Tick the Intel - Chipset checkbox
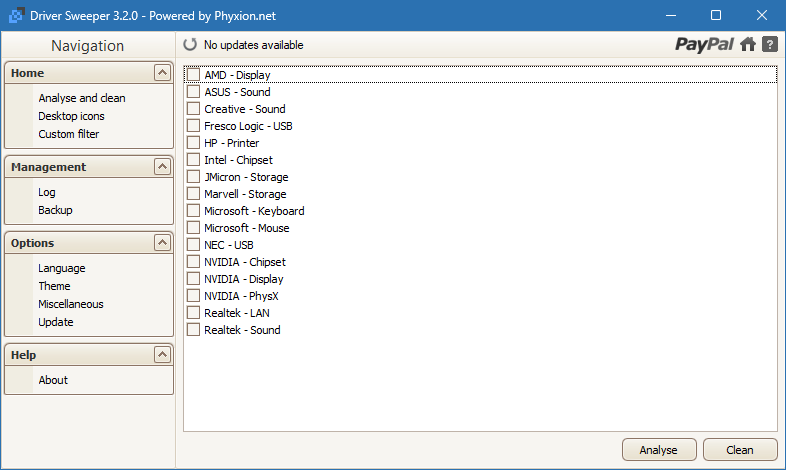The image size is (786, 470). click(x=193, y=160)
